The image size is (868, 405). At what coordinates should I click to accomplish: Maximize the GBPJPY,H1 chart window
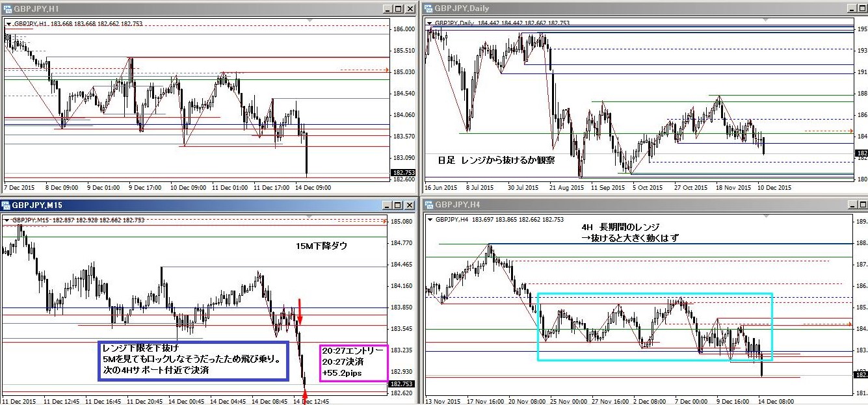tap(398, 8)
